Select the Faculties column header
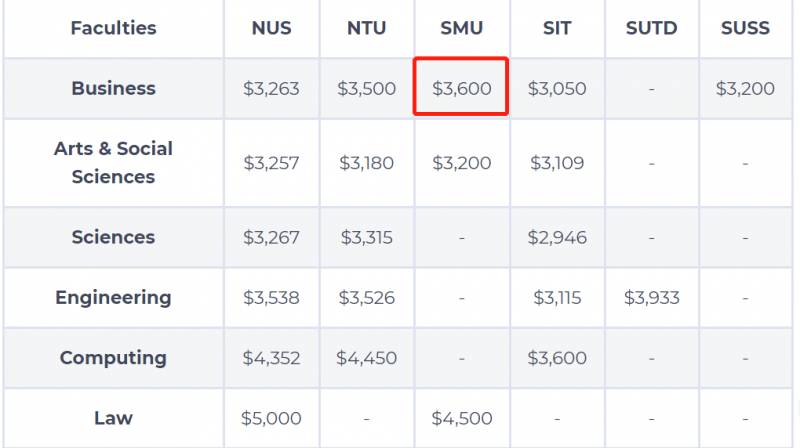This screenshot has height=448, width=800. coord(113,28)
